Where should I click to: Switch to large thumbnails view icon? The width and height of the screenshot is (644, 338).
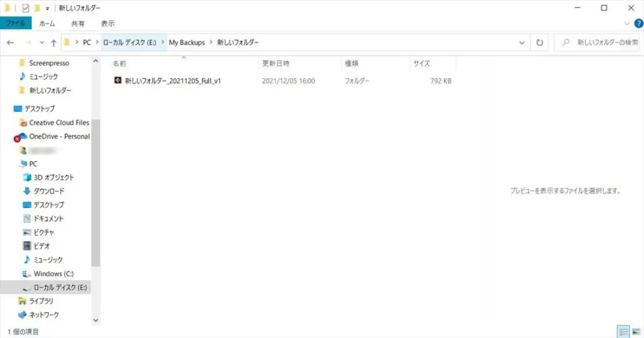click(636, 332)
